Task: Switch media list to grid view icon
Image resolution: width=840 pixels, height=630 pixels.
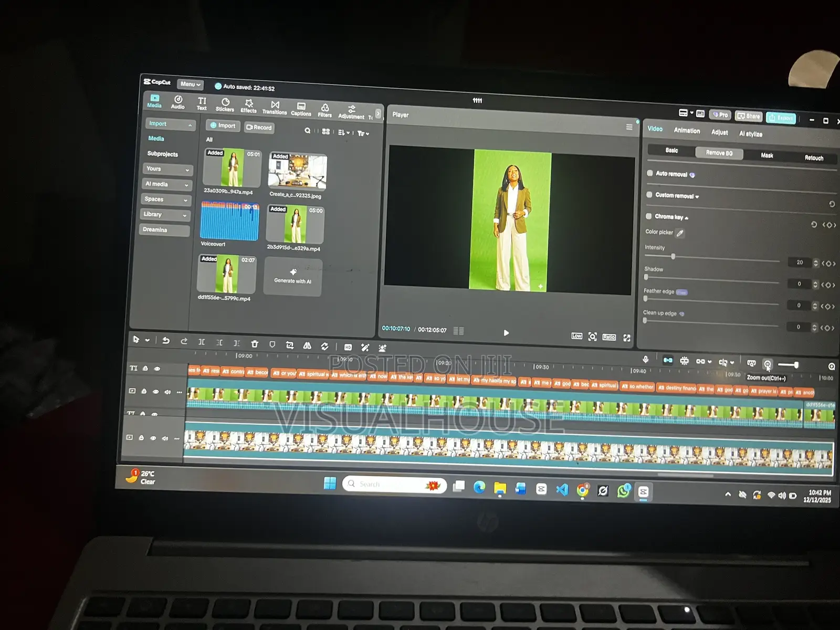Action: click(326, 131)
